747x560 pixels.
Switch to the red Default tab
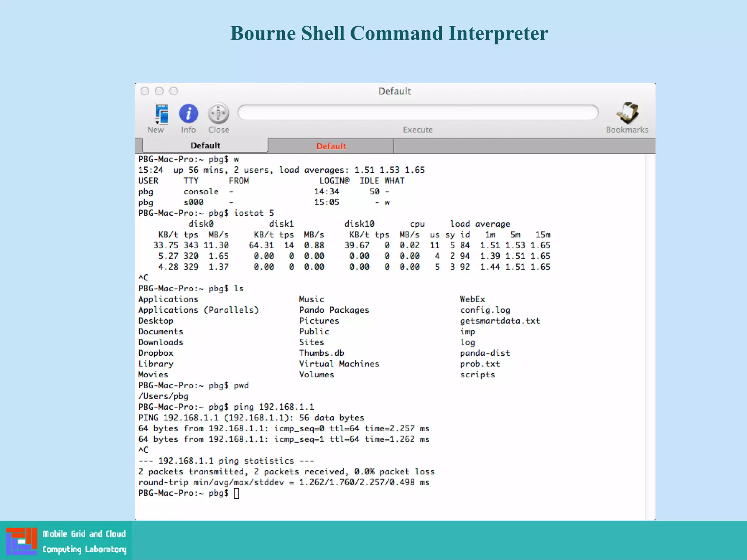pyautogui.click(x=331, y=146)
